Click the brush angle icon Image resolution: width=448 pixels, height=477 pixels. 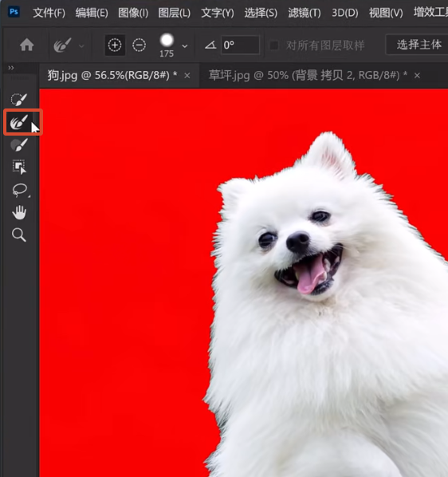point(210,45)
